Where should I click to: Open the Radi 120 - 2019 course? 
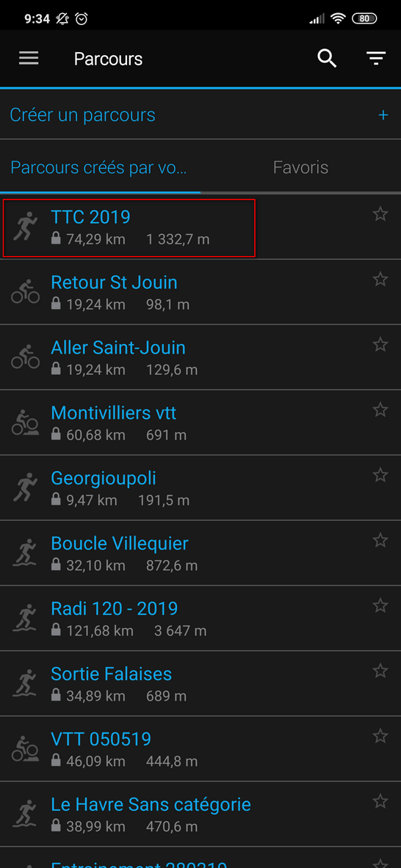[201, 619]
